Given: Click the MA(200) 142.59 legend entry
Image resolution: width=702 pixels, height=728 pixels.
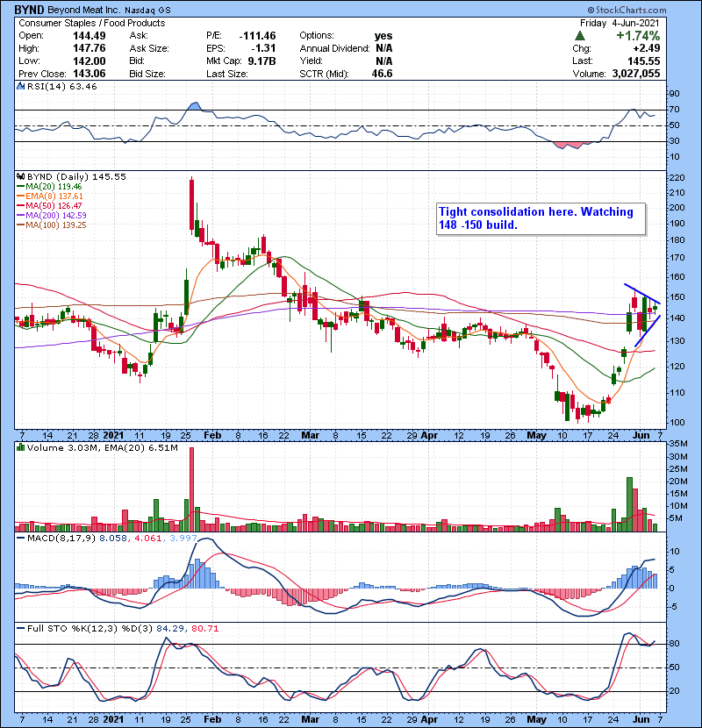Looking at the screenshot, I should point(56,216).
